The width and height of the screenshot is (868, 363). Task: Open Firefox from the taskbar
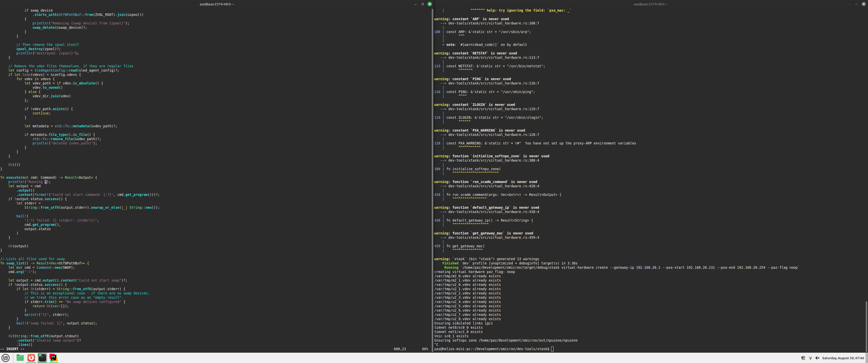(x=31, y=358)
